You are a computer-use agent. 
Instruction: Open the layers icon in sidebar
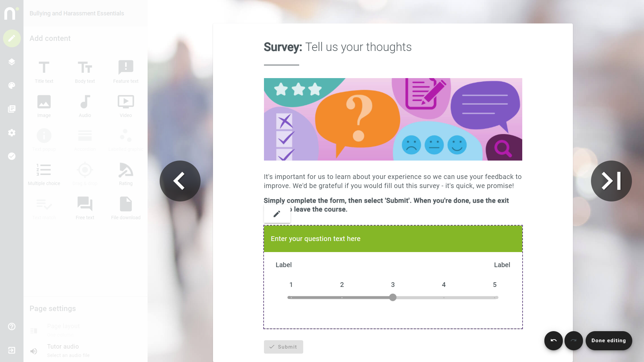click(12, 62)
